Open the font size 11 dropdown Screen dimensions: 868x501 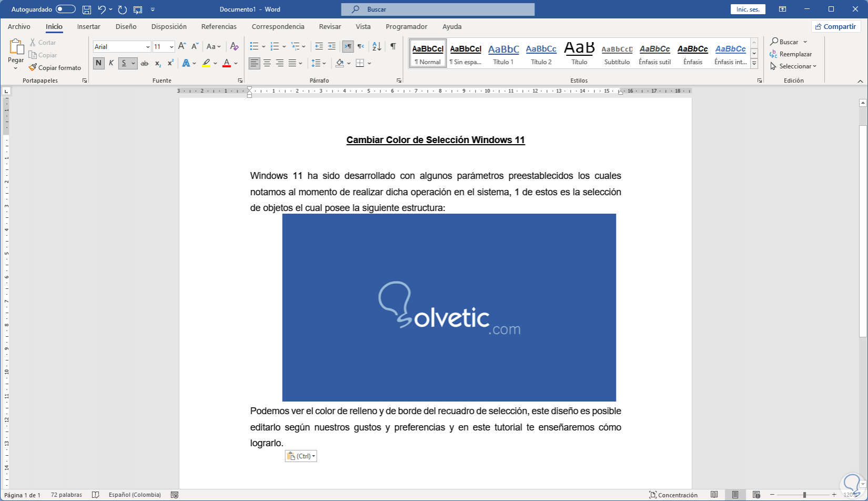[171, 47]
